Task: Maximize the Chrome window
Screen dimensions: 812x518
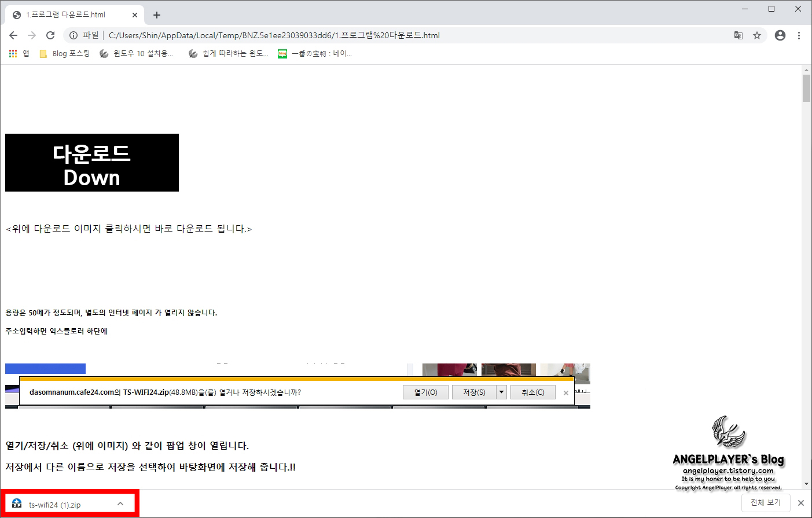Action: coord(771,9)
